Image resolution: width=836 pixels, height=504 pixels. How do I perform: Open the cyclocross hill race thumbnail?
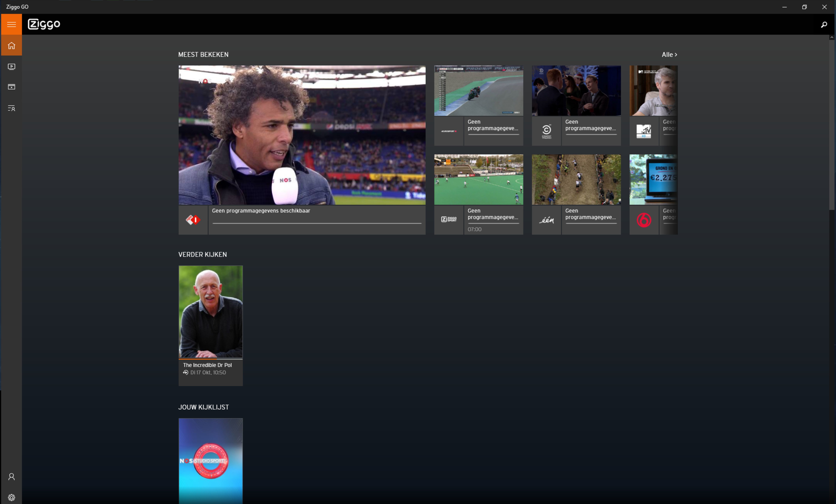[576, 180]
